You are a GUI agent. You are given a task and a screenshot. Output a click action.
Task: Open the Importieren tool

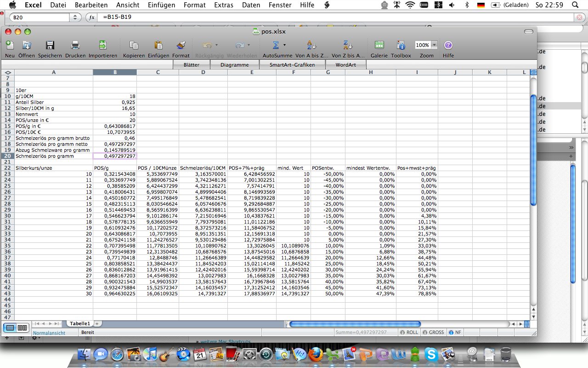coord(102,46)
